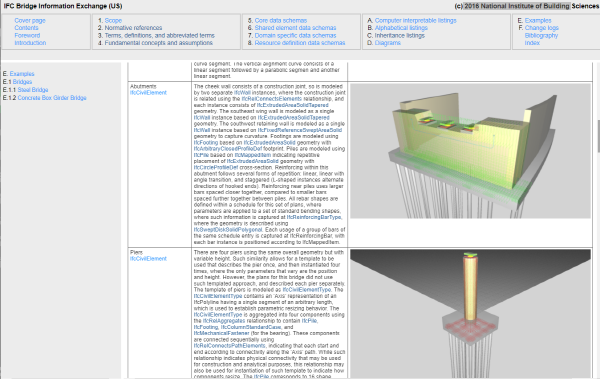Open Resource definition data schemas
The image size is (600, 379).
point(300,43)
